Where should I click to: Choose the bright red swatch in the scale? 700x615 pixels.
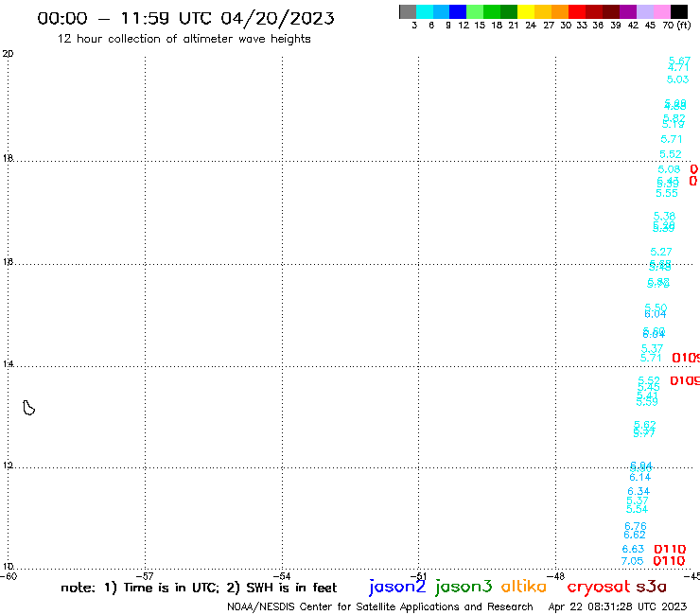[x=577, y=11]
